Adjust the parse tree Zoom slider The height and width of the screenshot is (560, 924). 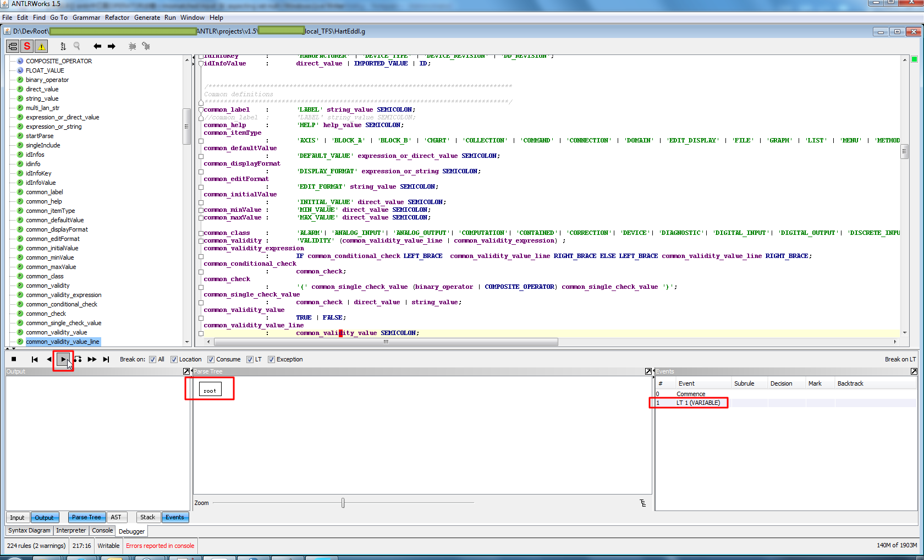(x=343, y=503)
